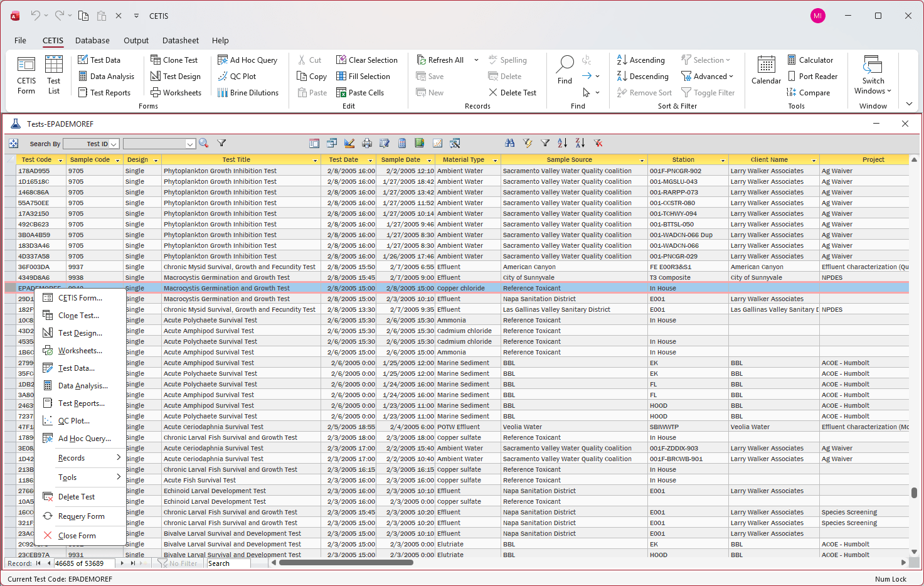Click the Refresh All button
Viewport: 924px width, 586px height.
[x=440, y=60]
